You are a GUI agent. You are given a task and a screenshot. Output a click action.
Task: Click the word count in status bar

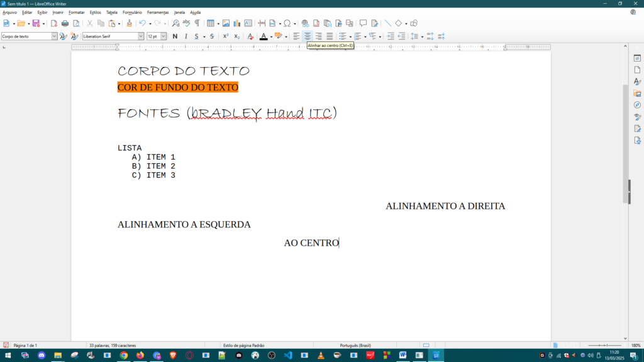[x=113, y=345]
